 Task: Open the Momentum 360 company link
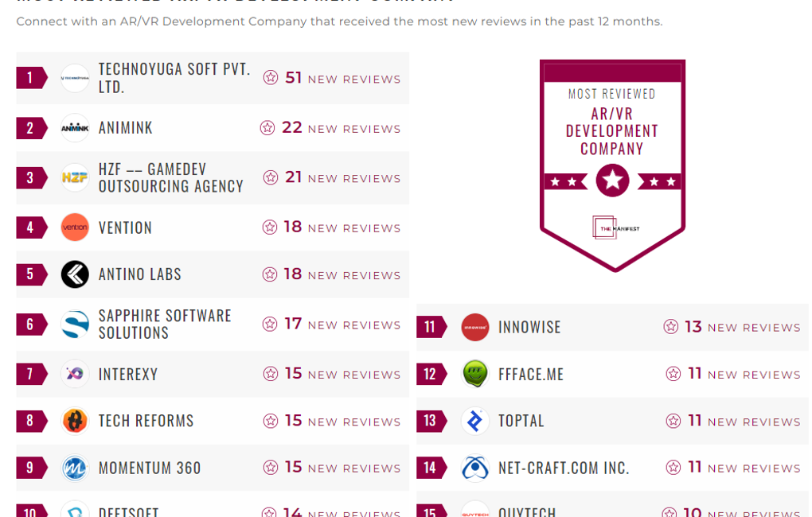pos(150,468)
